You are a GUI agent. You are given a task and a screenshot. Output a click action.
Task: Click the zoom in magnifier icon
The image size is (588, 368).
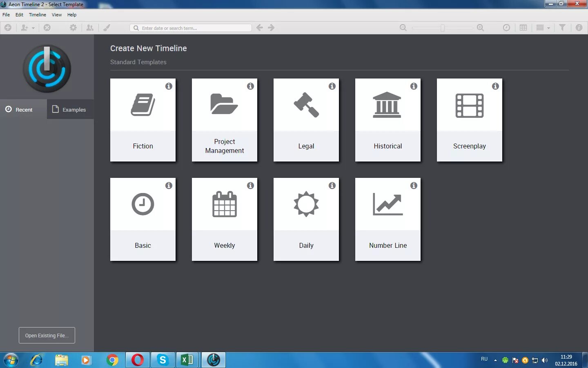coord(481,28)
